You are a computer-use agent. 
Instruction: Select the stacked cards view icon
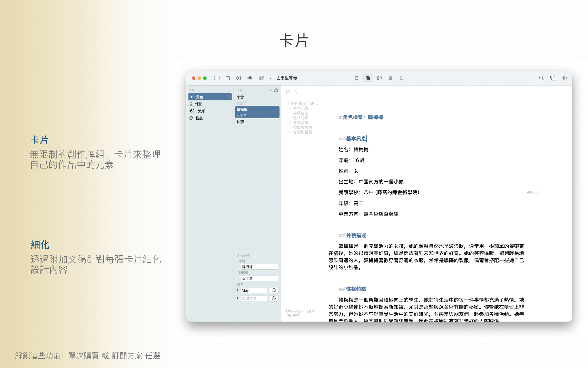(x=368, y=78)
